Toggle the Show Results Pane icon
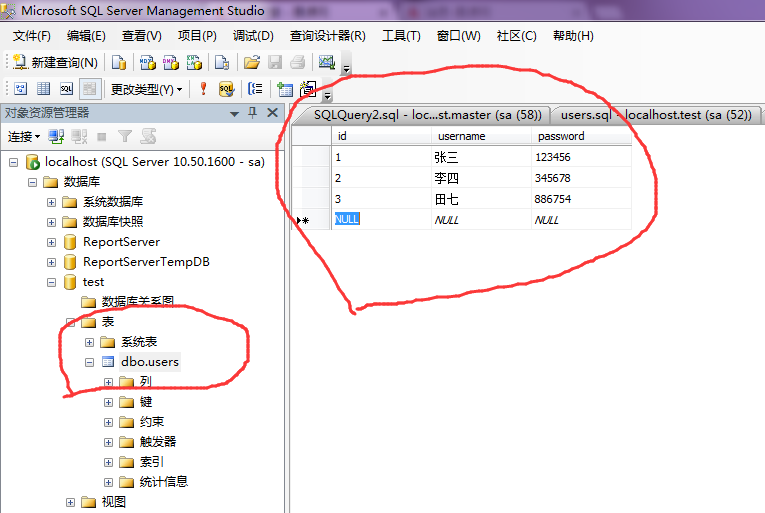Screen dimensions: 765x513 [x=90, y=89]
